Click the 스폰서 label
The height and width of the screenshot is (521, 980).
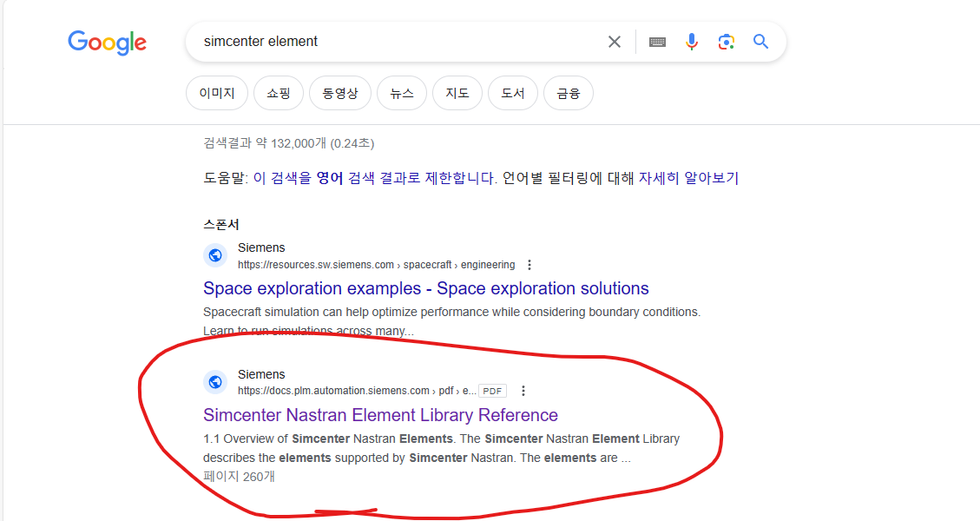pos(221,224)
